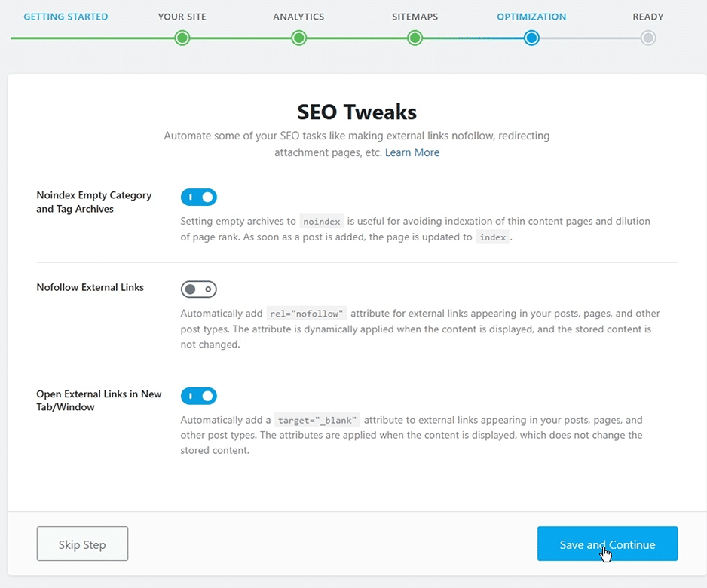Image resolution: width=707 pixels, height=588 pixels.
Task: Turn off Open External Links in New Tab toggle
Action: 199,396
